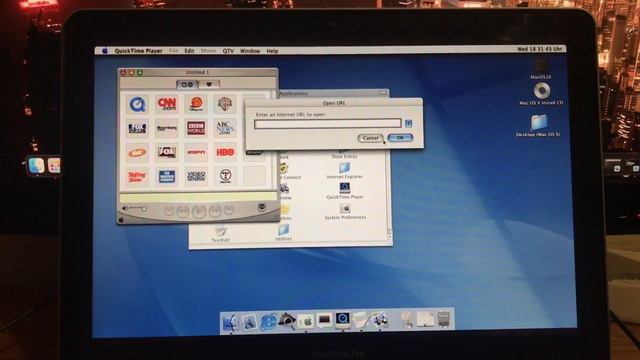Click the Applications window scrollbar
The height and width of the screenshot is (360, 640).
[x=389, y=196]
